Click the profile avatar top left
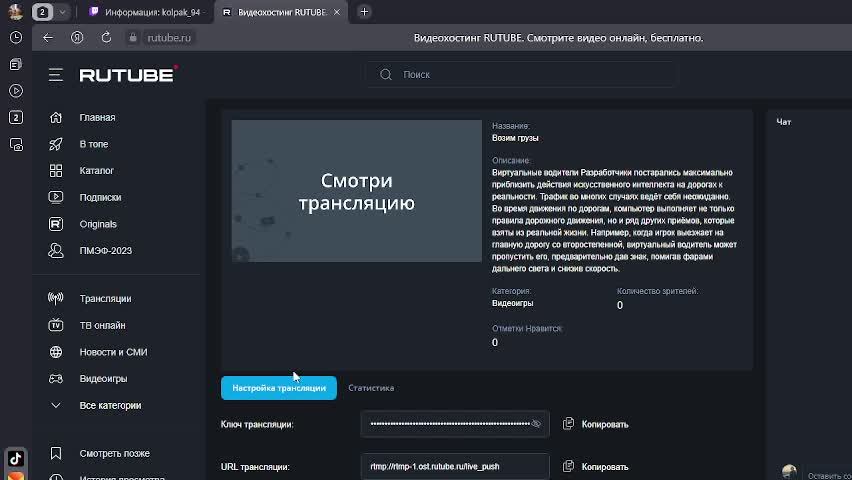 [15, 11]
